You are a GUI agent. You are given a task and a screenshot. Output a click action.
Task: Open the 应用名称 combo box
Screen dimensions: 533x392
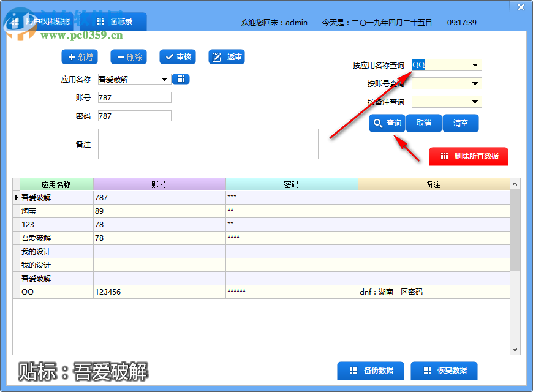tap(164, 79)
